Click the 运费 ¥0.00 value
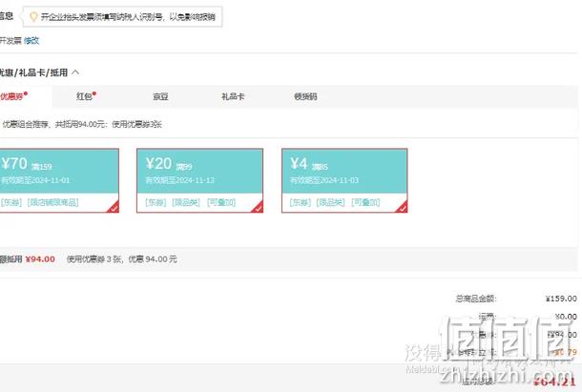 (566, 317)
